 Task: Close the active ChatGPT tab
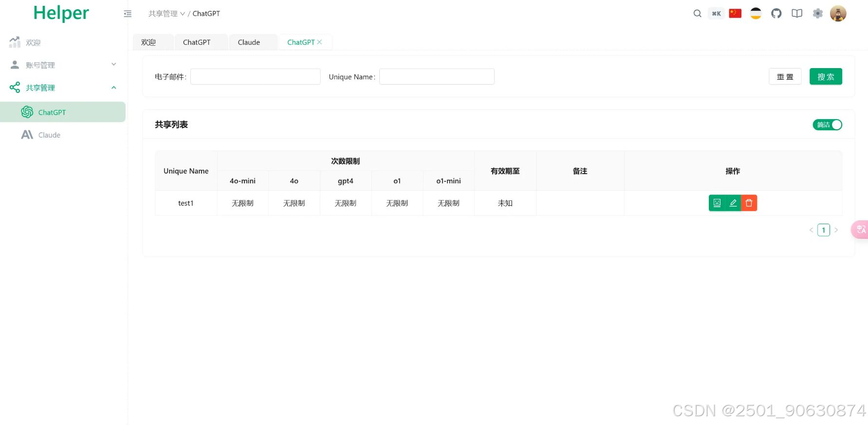319,42
